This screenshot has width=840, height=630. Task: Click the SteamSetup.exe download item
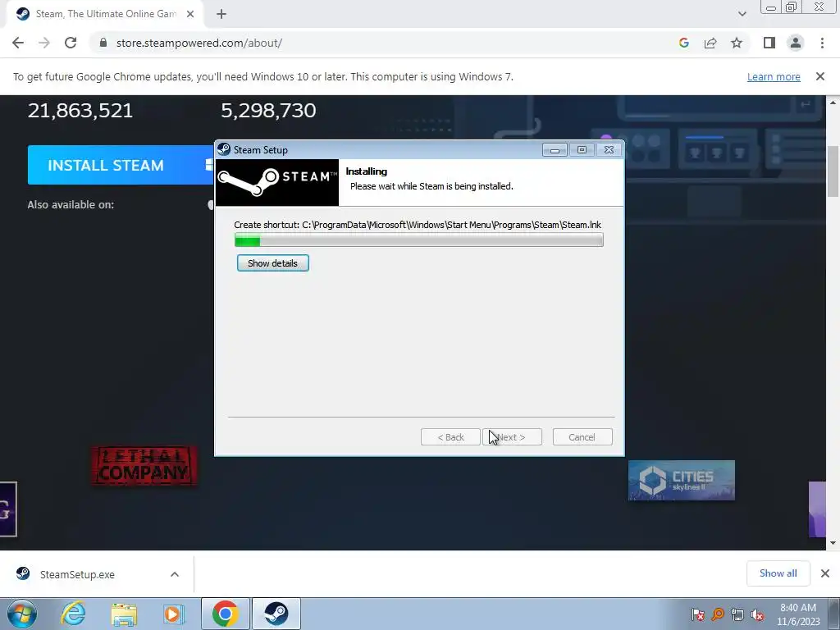77,574
